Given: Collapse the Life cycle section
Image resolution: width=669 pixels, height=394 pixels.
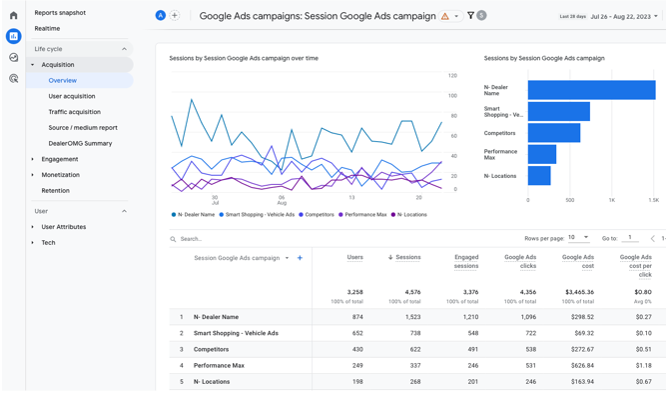Looking at the screenshot, I should [x=124, y=49].
